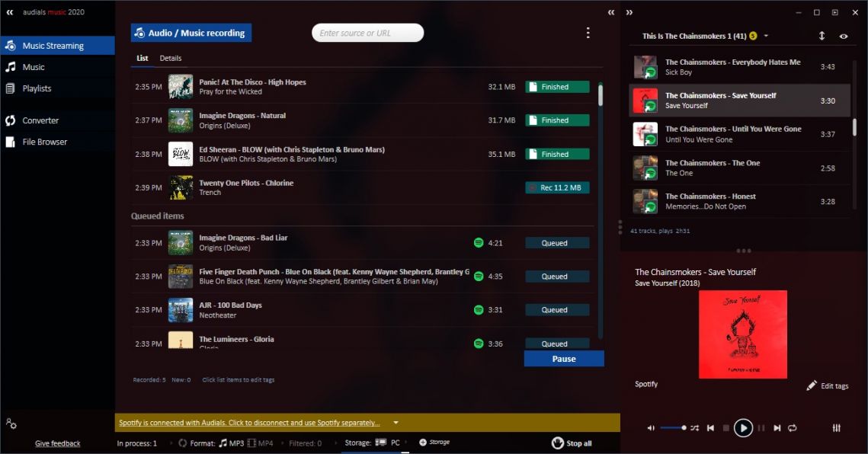Choose PC as storage location

(387, 443)
